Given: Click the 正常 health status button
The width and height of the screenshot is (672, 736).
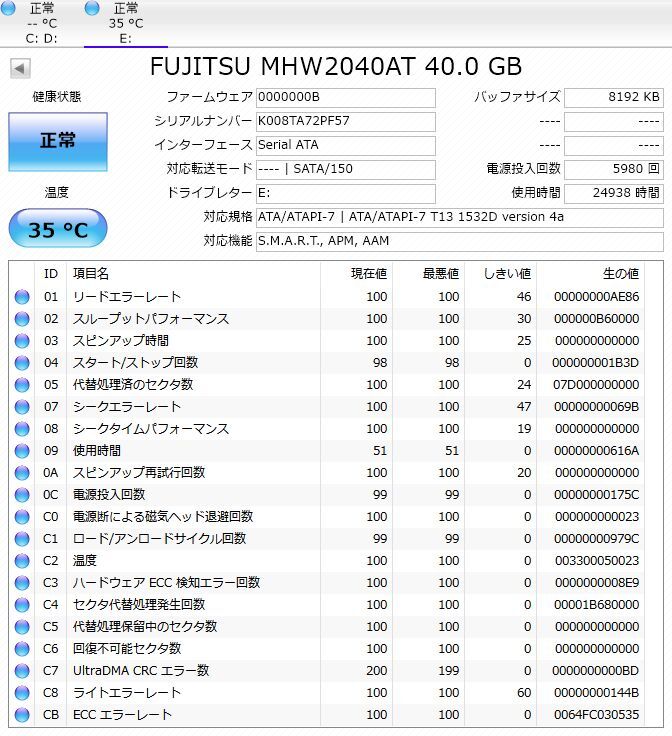Looking at the screenshot, I should 58,141.
